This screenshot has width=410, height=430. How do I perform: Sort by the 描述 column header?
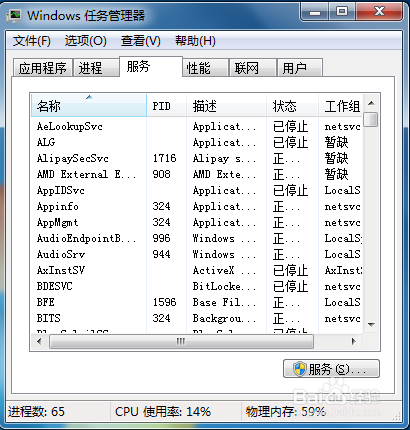pos(226,106)
